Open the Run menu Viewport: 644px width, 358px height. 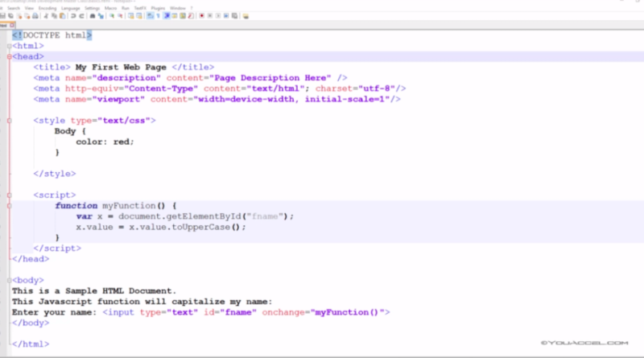pyautogui.click(x=126, y=8)
